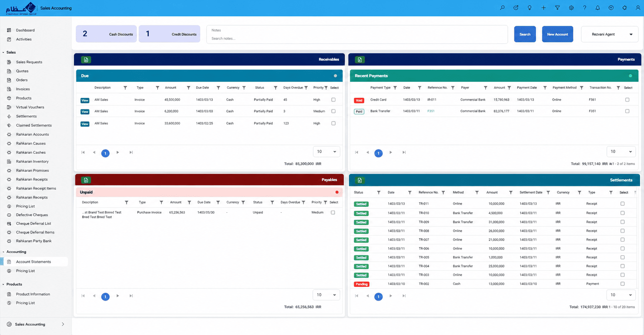This screenshot has height=335, width=644.
Task: Collapse the Sales sidebar section
Action: (x=4, y=53)
